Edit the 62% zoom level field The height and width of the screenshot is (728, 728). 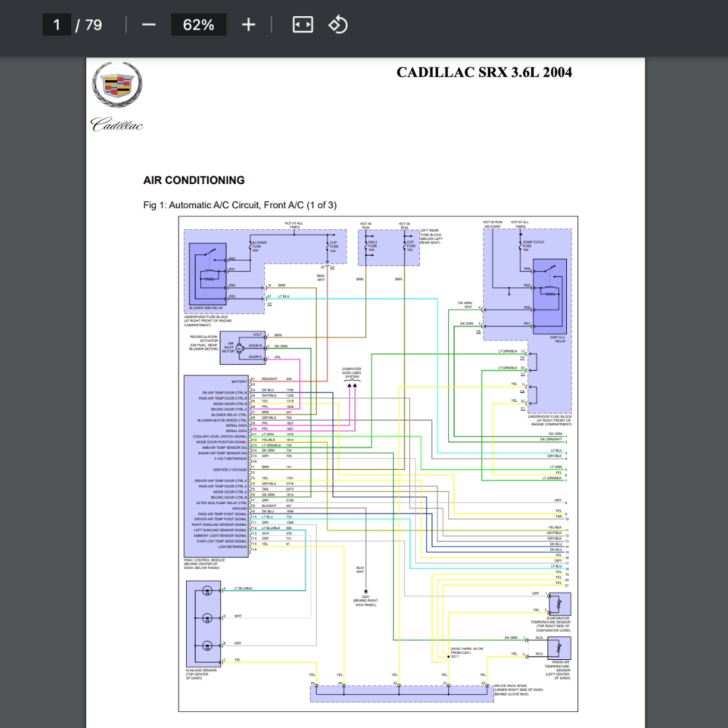pyautogui.click(x=199, y=25)
